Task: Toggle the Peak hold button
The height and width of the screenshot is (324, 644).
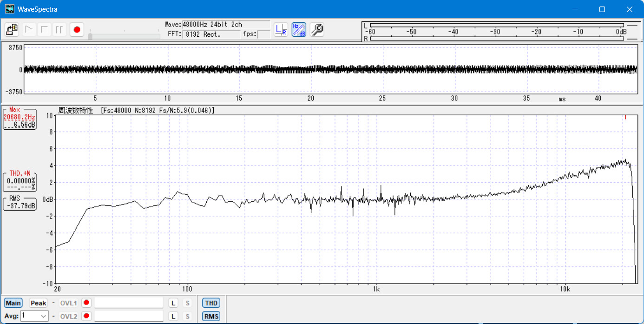Action: 39,303
